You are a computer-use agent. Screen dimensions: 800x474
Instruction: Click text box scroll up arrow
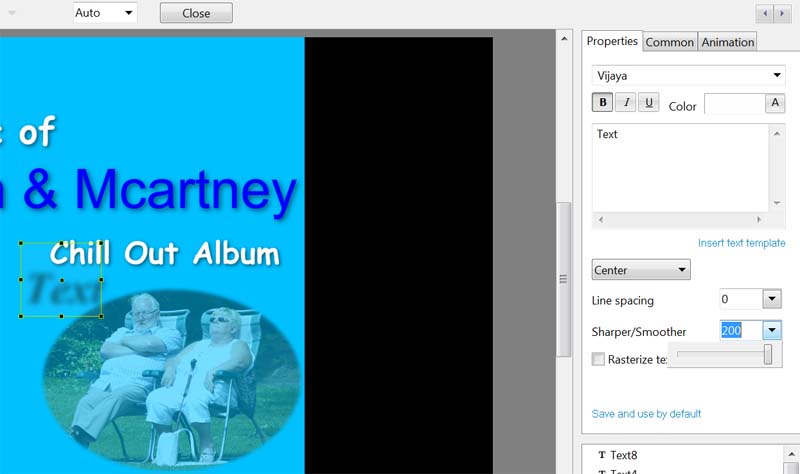coord(777,134)
